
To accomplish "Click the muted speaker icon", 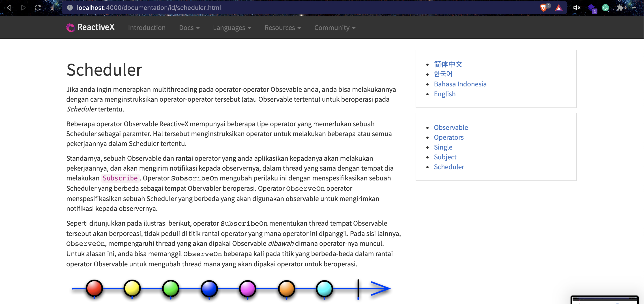I will pos(577,8).
